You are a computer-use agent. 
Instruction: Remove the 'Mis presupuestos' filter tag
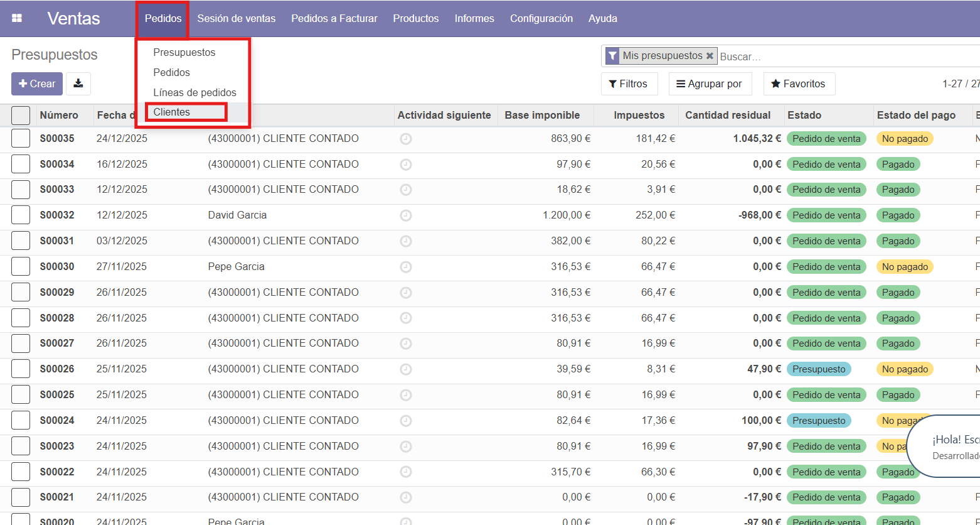point(710,56)
